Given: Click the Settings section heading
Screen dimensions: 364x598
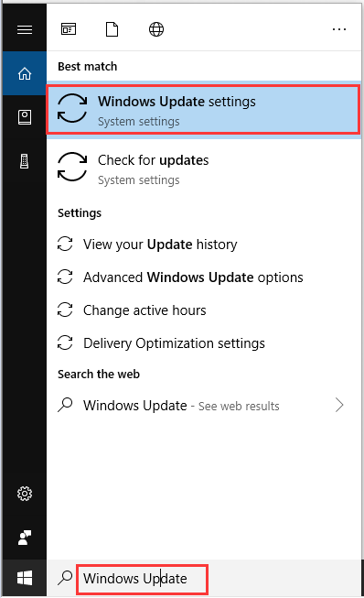Looking at the screenshot, I should [x=80, y=212].
